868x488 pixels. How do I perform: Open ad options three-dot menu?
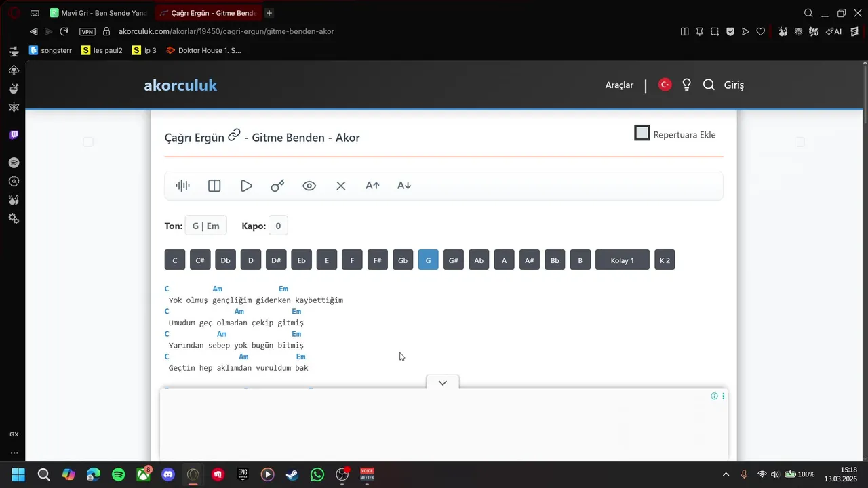(x=723, y=396)
